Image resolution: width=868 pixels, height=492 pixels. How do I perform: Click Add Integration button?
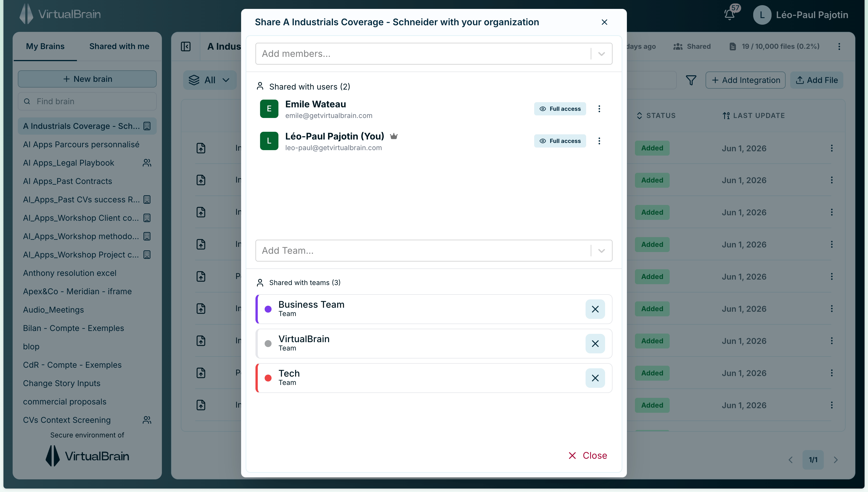point(745,80)
